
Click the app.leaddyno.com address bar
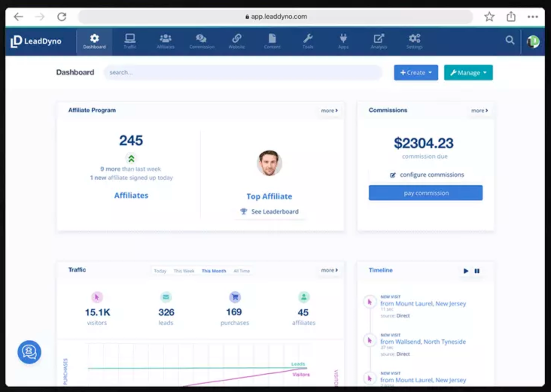pyautogui.click(x=275, y=17)
